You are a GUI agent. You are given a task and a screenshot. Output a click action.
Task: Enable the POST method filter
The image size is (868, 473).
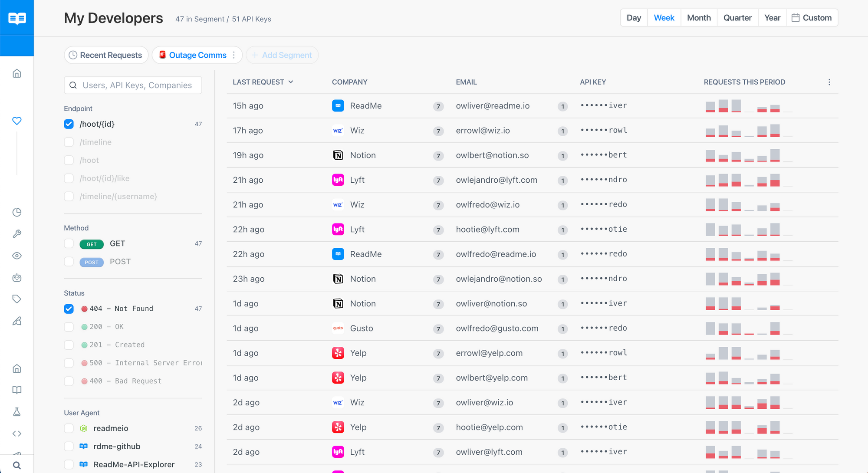(69, 262)
